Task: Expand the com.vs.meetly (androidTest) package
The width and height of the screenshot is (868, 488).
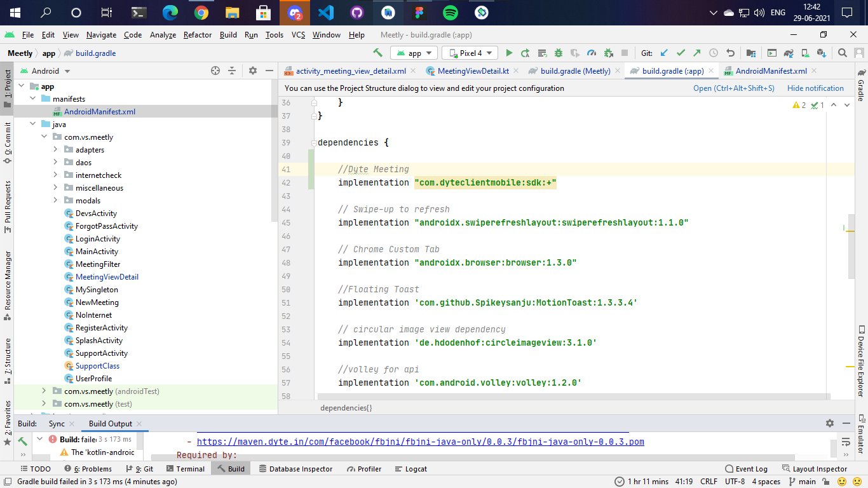Action: click(44, 391)
